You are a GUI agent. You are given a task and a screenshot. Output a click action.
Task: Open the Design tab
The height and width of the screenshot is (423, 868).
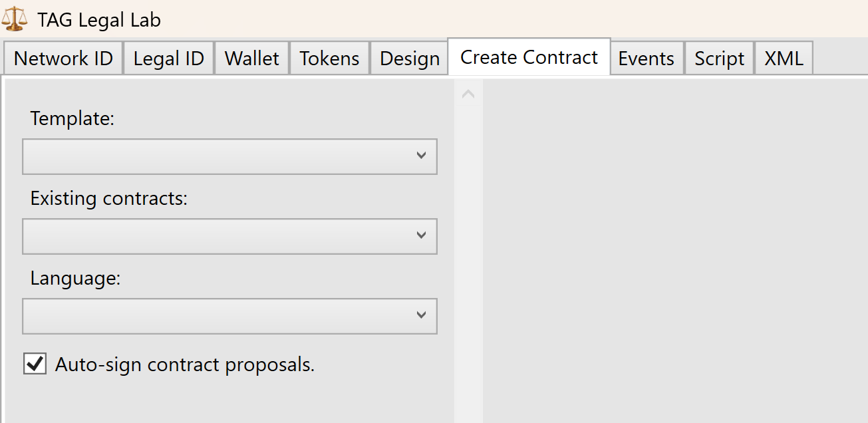tap(408, 58)
